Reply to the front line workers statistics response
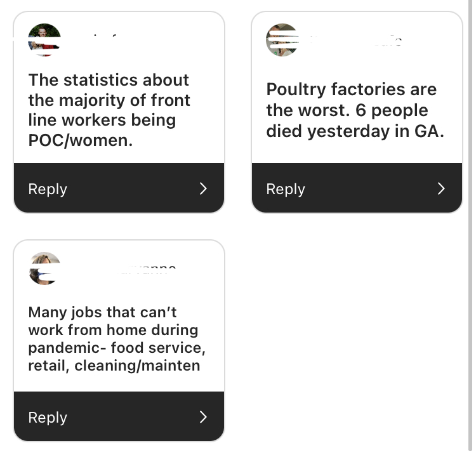Image resolution: width=476 pixels, height=455 pixels. [x=48, y=189]
